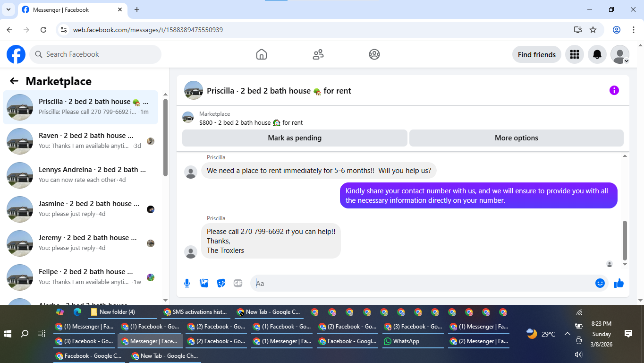This screenshot has width=644, height=363.
Task: Open Felipe's conversation
Action: pyautogui.click(x=81, y=277)
